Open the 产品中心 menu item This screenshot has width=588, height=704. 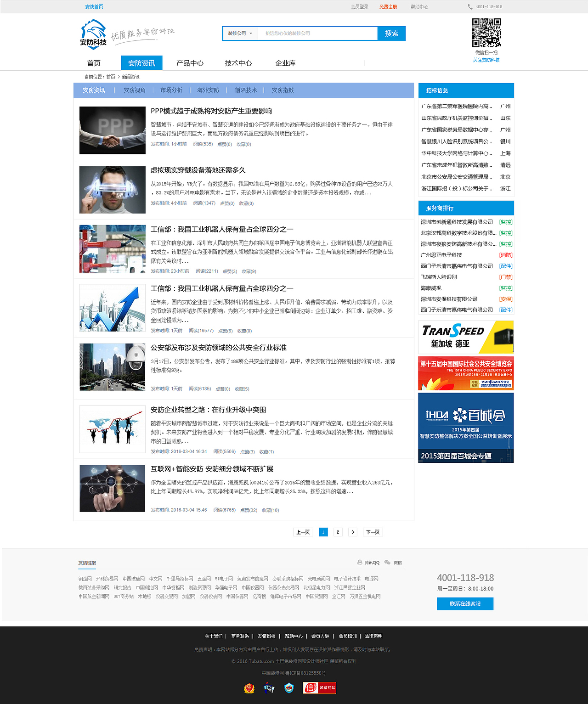pyautogui.click(x=189, y=63)
